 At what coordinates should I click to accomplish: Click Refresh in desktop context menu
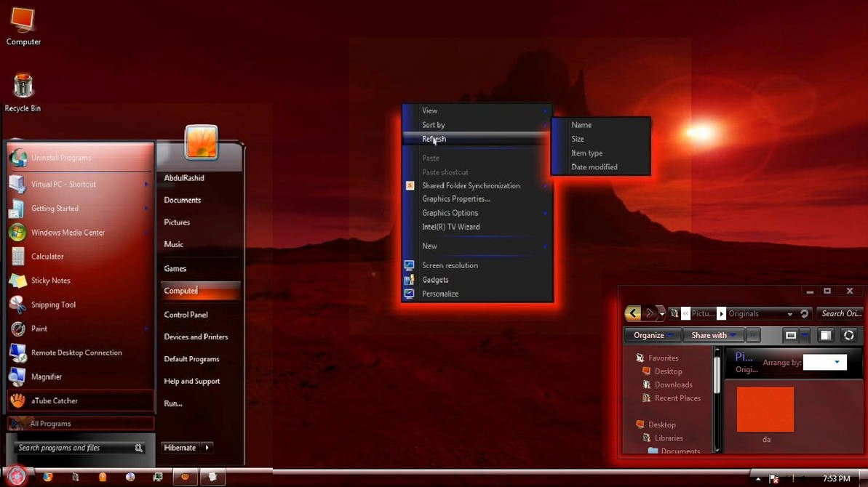tap(477, 139)
